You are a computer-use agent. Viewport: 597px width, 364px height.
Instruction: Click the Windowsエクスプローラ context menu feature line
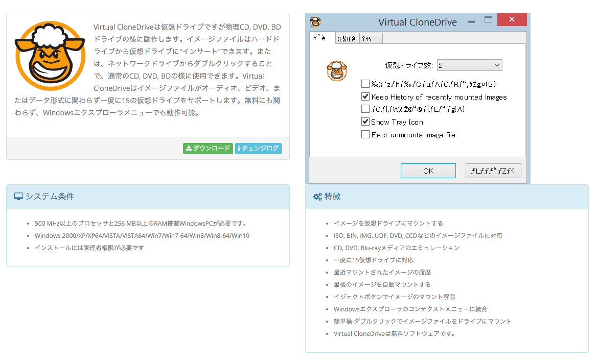coord(410,309)
